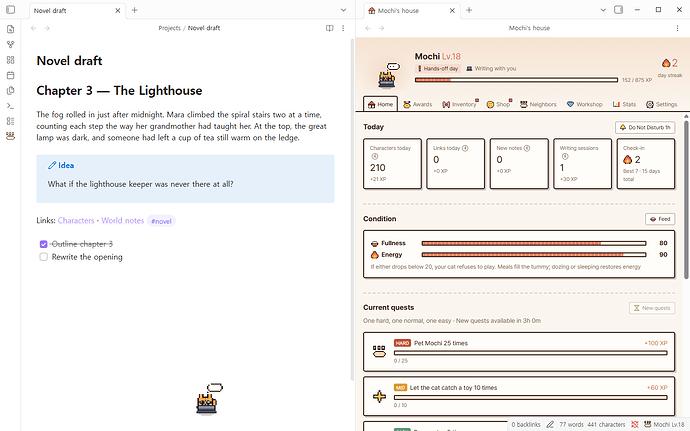
Task: Switch Novel draft to reading view
Action: pos(329,28)
